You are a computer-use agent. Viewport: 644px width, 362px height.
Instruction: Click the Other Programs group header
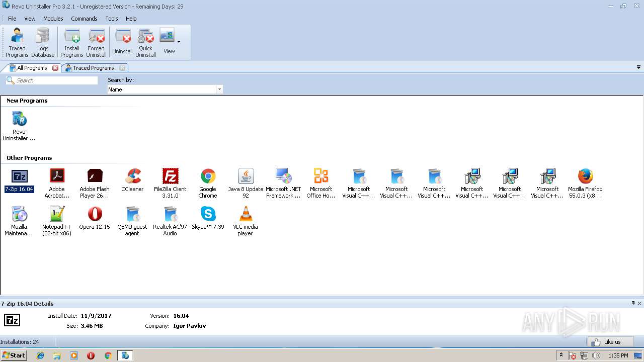29,158
